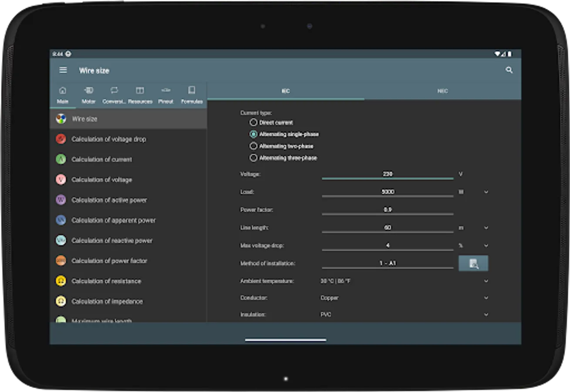
Task: Select the Direct current radio button
Action: (253, 123)
